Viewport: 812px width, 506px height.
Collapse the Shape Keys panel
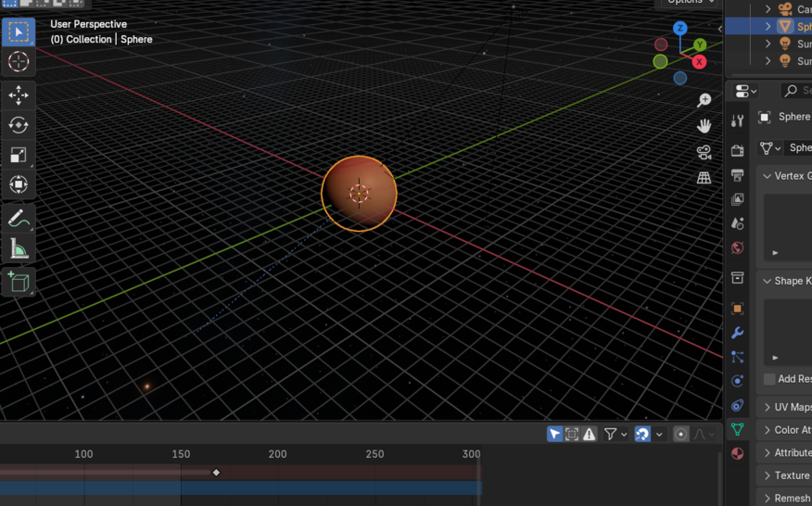(768, 281)
